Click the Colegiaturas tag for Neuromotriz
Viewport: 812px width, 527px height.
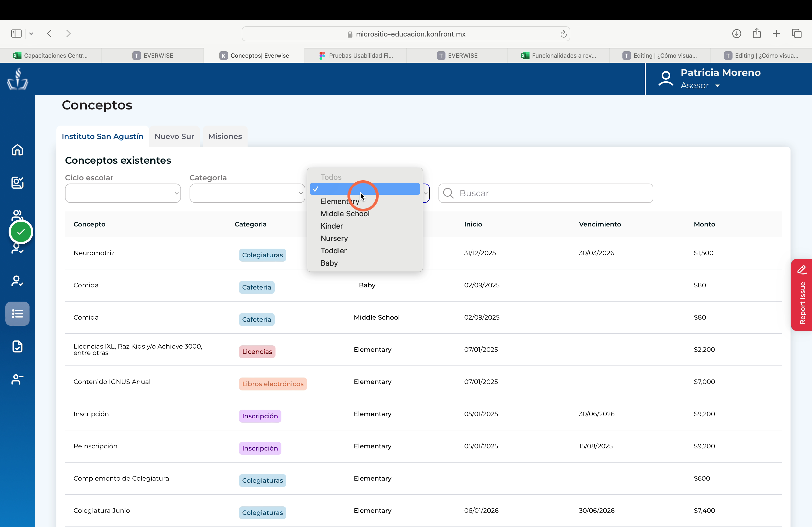[262, 255]
